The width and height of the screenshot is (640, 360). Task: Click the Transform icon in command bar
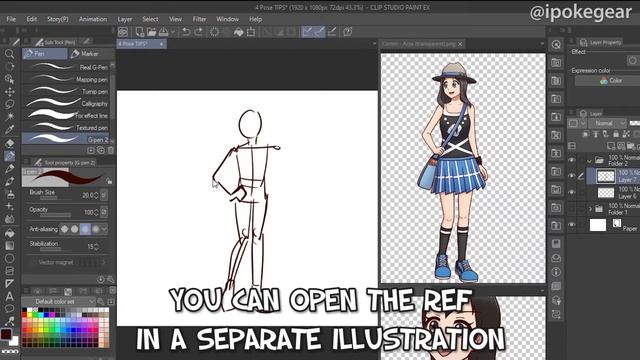[x=251, y=32]
